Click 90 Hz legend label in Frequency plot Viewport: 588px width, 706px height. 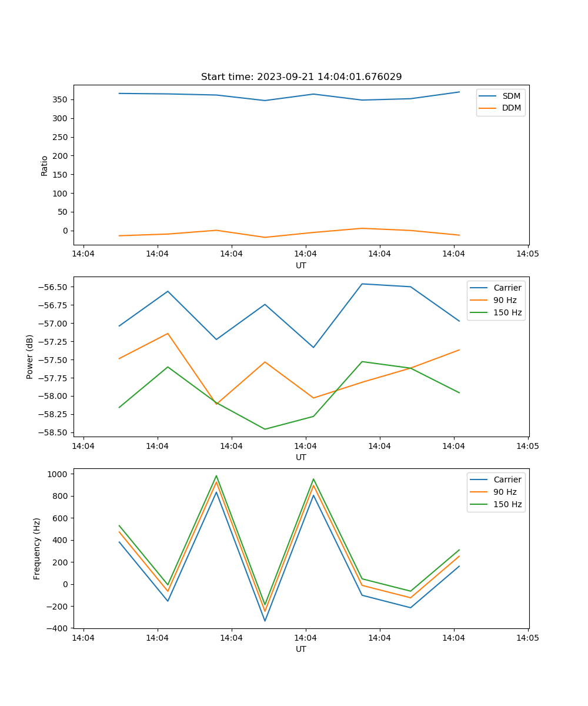click(x=505, y=492)
